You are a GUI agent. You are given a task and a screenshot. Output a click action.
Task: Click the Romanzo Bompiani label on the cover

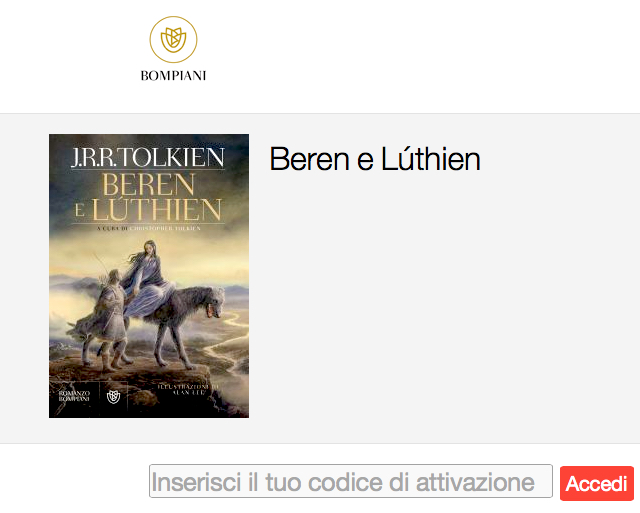74,396
